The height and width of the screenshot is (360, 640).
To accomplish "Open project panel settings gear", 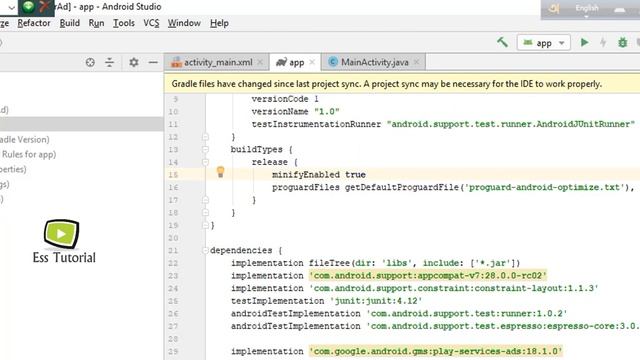I will (133, 62).
